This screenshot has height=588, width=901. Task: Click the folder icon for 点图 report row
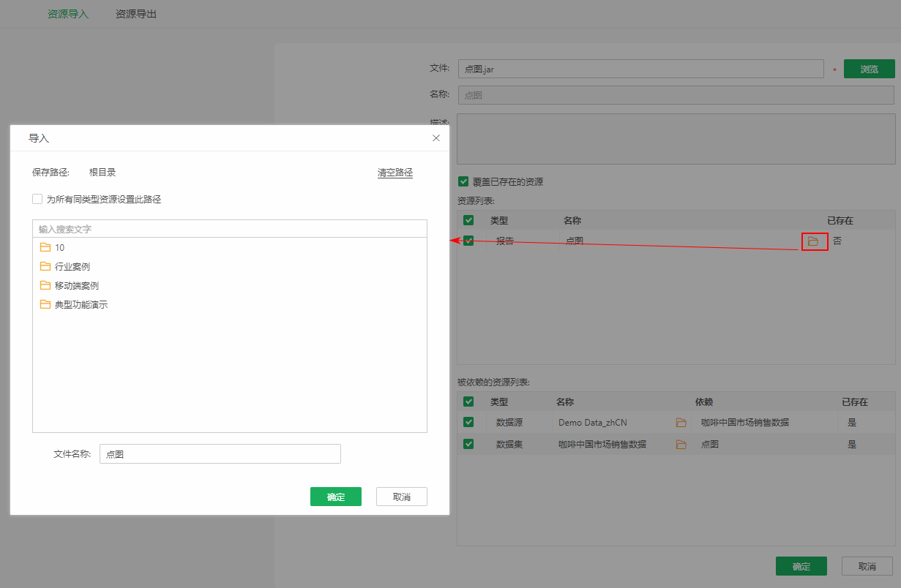point(813,241)
